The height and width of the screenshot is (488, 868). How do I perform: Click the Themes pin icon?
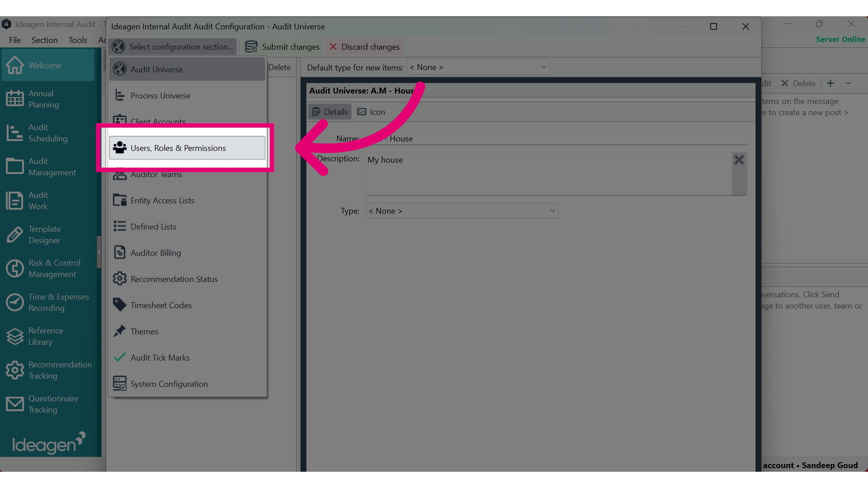pyautogui.click(x=120, y=331)
